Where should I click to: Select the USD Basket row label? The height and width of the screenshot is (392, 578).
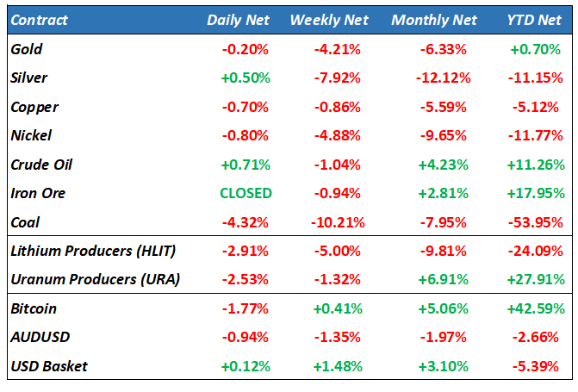coord(49,366)
